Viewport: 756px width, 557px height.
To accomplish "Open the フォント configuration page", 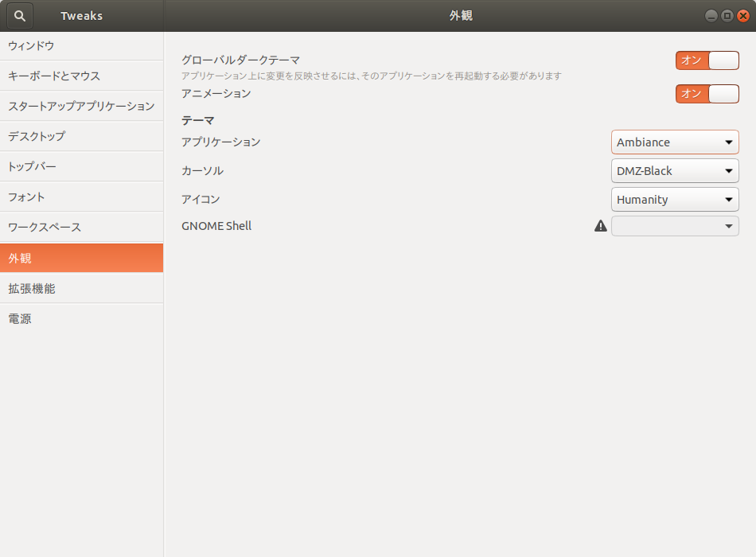I will tap(82, 197).
